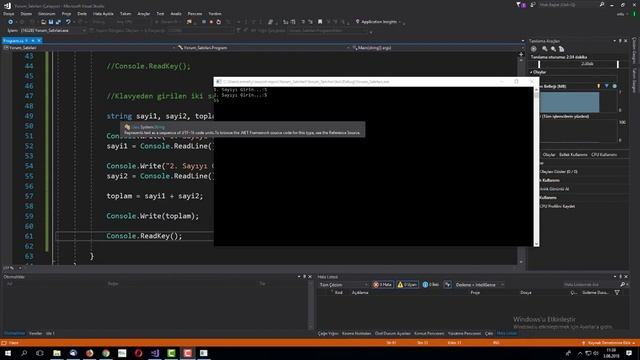Click the bookmark toolbar icon
This screenshot has height=360, width=640.
(320, 22)
